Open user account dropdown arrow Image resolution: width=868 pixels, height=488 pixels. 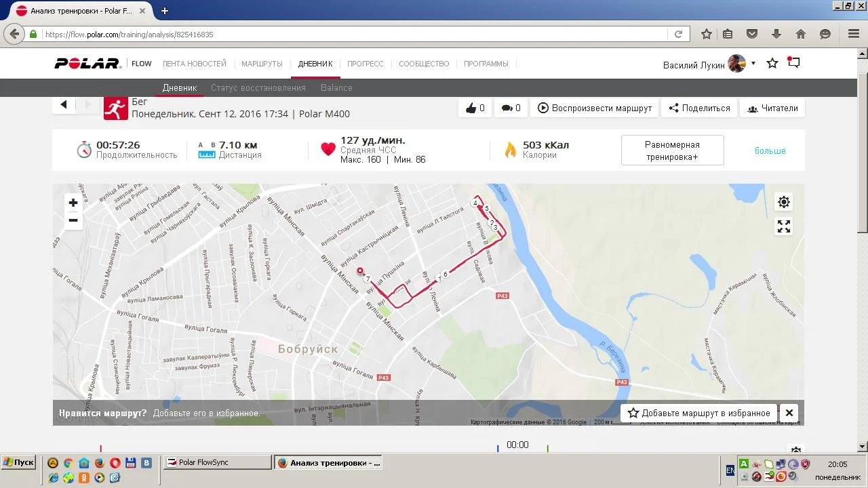753,63
